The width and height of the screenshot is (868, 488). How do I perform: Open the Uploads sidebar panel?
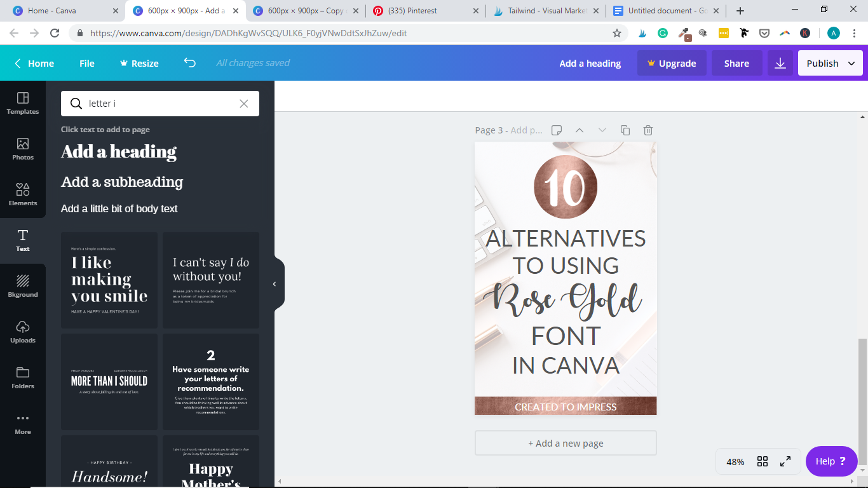[23, 332]
